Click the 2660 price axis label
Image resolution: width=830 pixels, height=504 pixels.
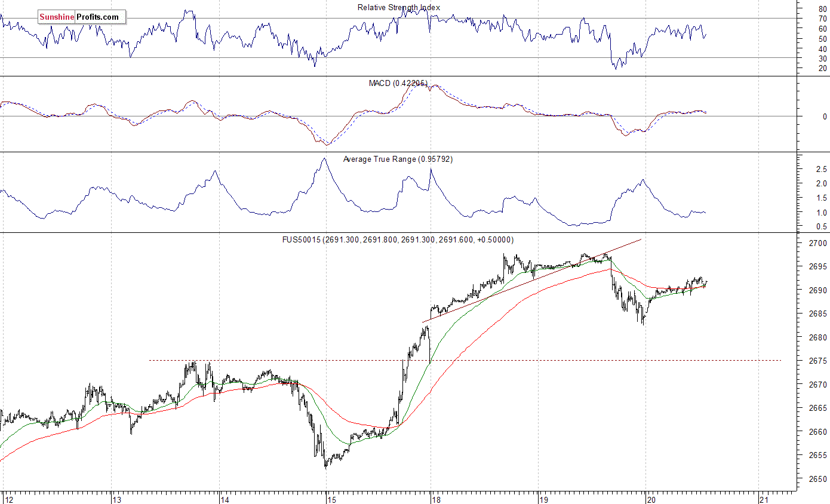pyautogui.click(x=819, y=432)
